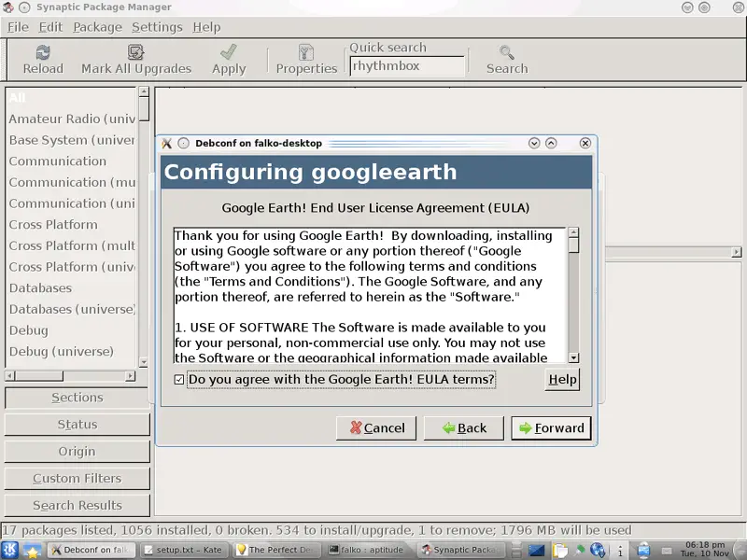Click the clipboard tray icon

coord(559,551)
